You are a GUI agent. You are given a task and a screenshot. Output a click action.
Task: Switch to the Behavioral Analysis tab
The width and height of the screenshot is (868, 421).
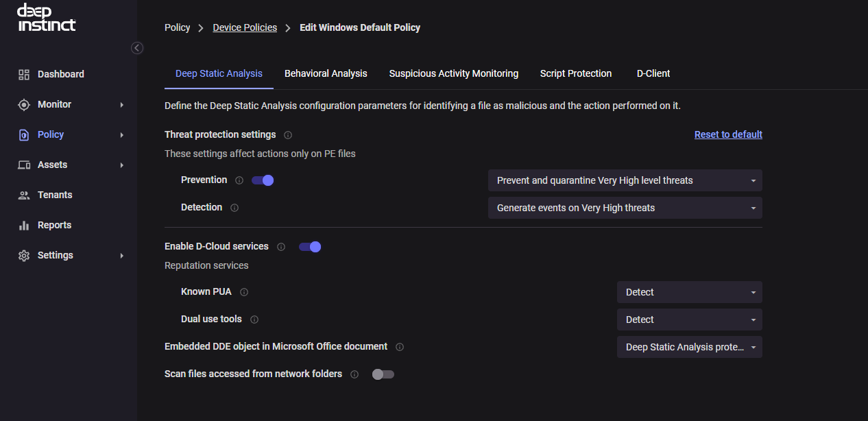tap(326, 73)
